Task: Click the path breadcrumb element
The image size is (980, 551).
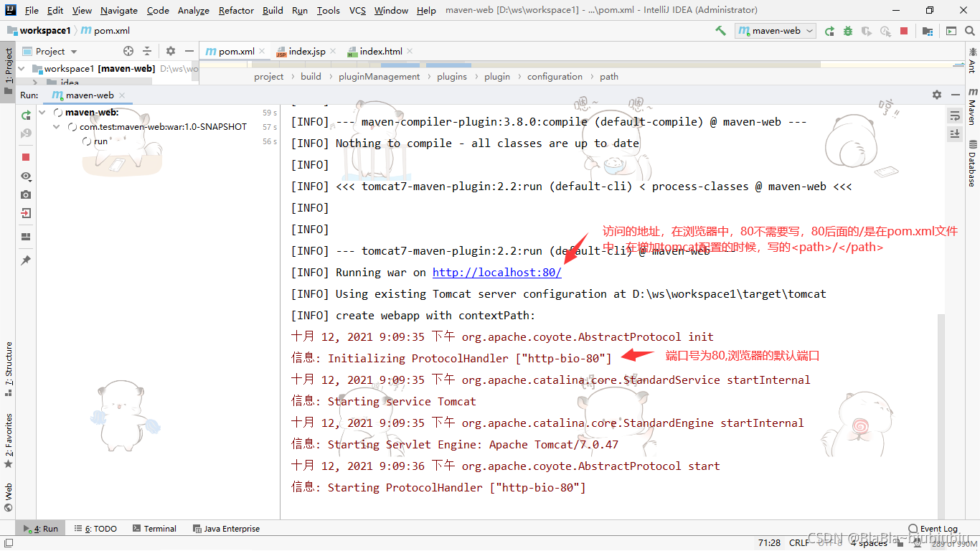Action: coord(609,77)
